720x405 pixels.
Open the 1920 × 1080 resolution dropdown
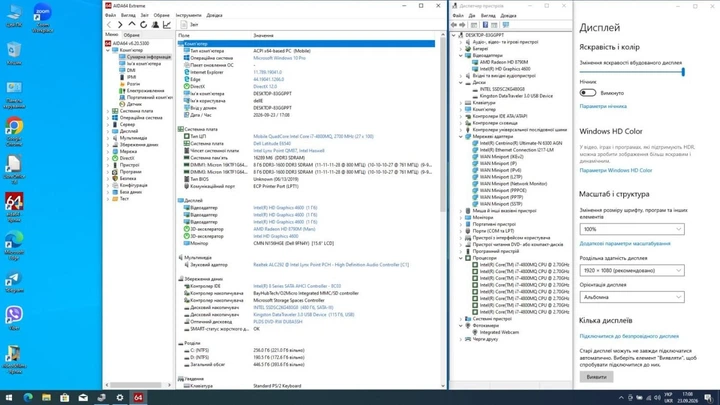click(x=632, y=270)
